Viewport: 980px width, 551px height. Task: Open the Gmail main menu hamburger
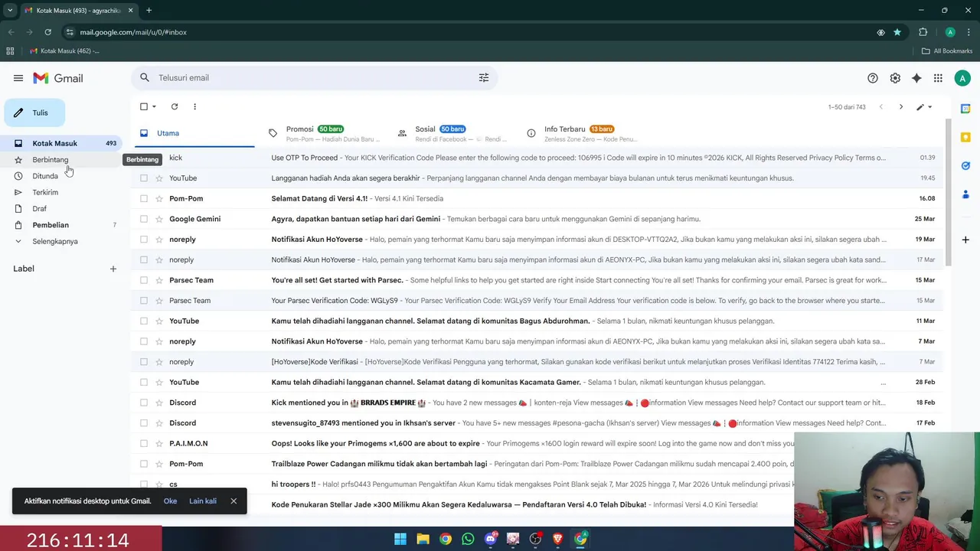tap(18, 78)
